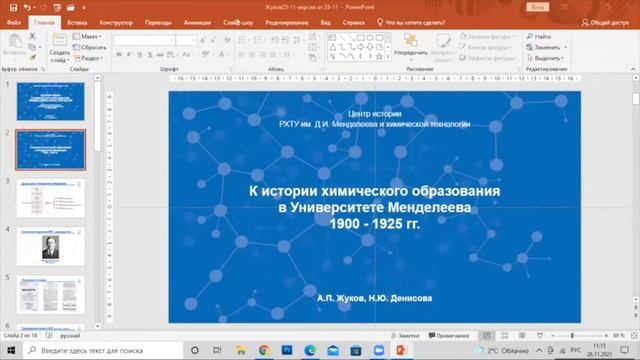Image resolution: width=640 pixels, height=360 pixels.
Task: Switch to Slide Sorter view
Action: click(x=504, y=336)
